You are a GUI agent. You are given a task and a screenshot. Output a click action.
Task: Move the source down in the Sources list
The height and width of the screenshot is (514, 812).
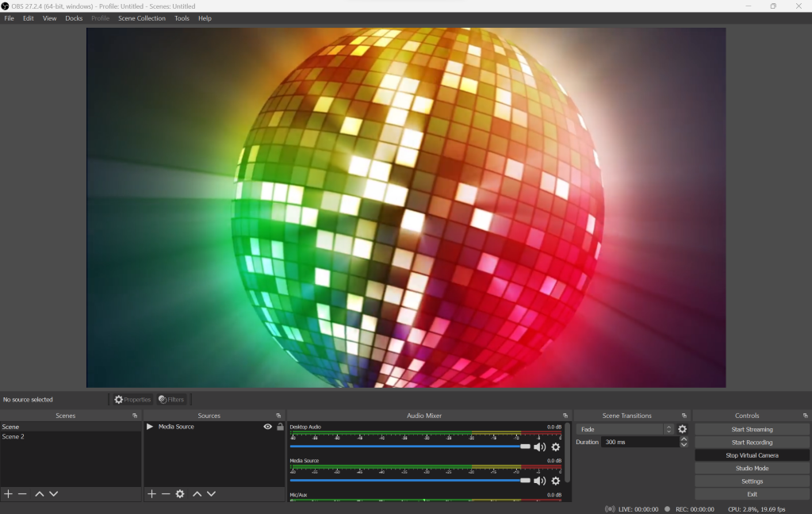click(211, 494)
